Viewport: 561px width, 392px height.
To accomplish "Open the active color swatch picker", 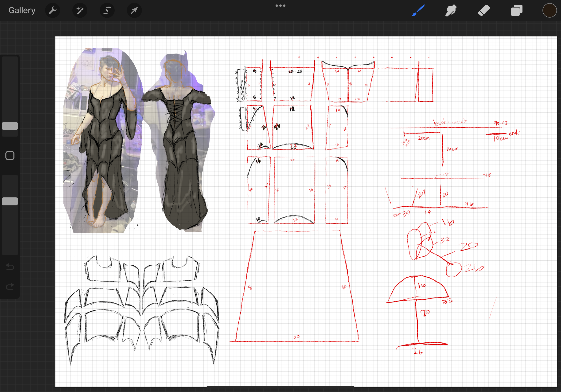I will (x=549, y=10).
